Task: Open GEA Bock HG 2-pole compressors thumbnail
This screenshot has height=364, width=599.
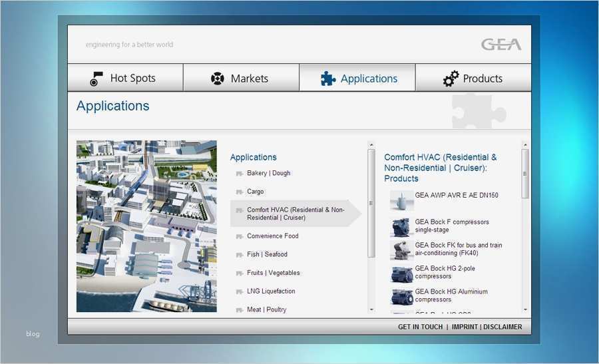Action: click(x=401, y=273)
